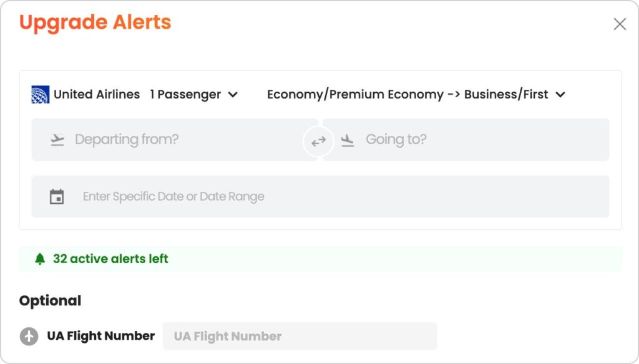The width and height of the screenshot is (639, 364).
Task: Open the 1 Passenger dropdown
Action: 193,95
